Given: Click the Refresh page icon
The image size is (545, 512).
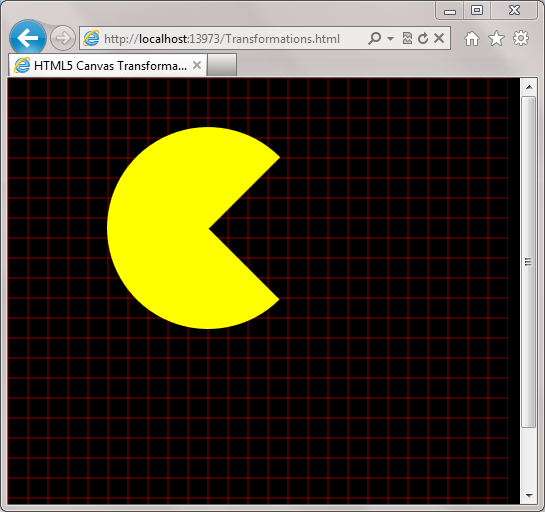Looking at the screenshot, I should point(423,38).
